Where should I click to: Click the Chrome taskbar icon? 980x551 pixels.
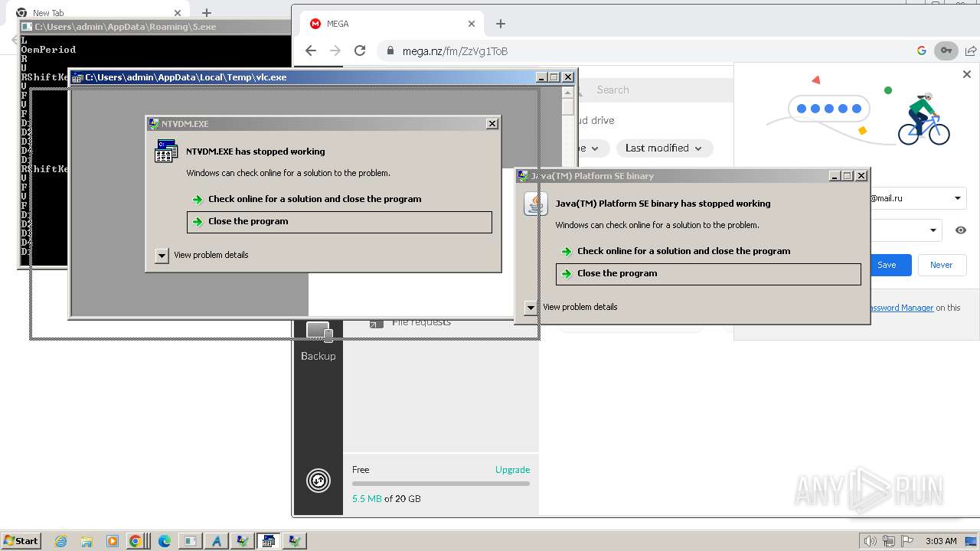136,541
